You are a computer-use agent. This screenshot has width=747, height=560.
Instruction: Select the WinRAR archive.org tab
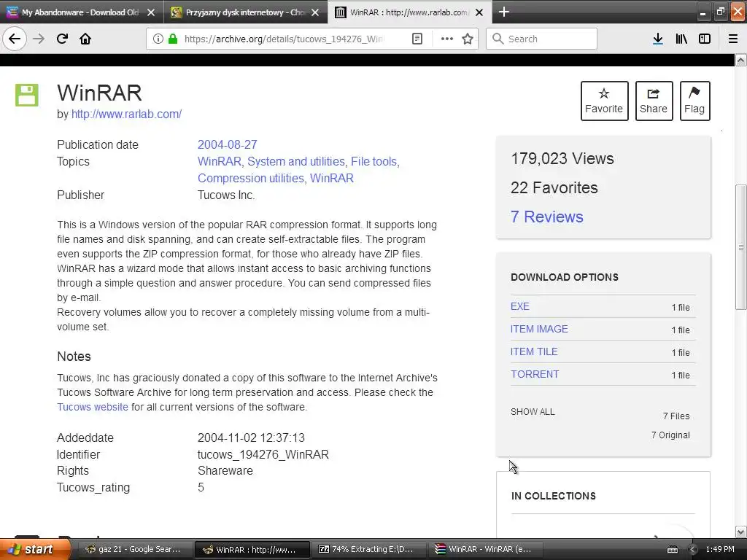click(409, 12)
